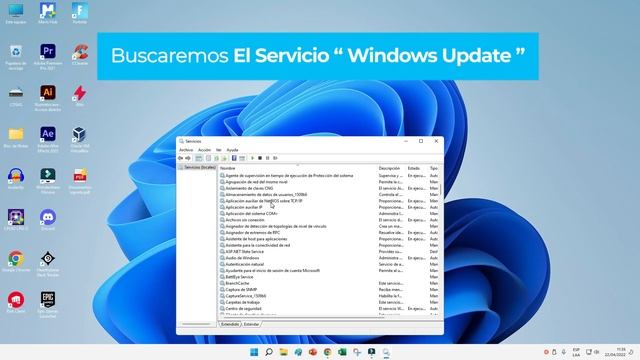The height and width of the screenshot is (360, 640).
Task: Sort by the Descripción column header
Action: [390, 168]
